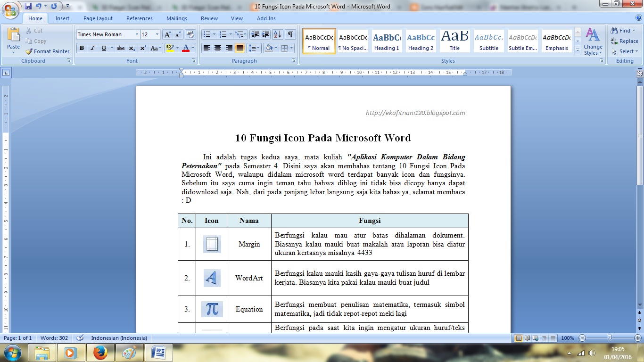Click the Replace button in Editing
The image size is (644, 362).
[625, 41]
